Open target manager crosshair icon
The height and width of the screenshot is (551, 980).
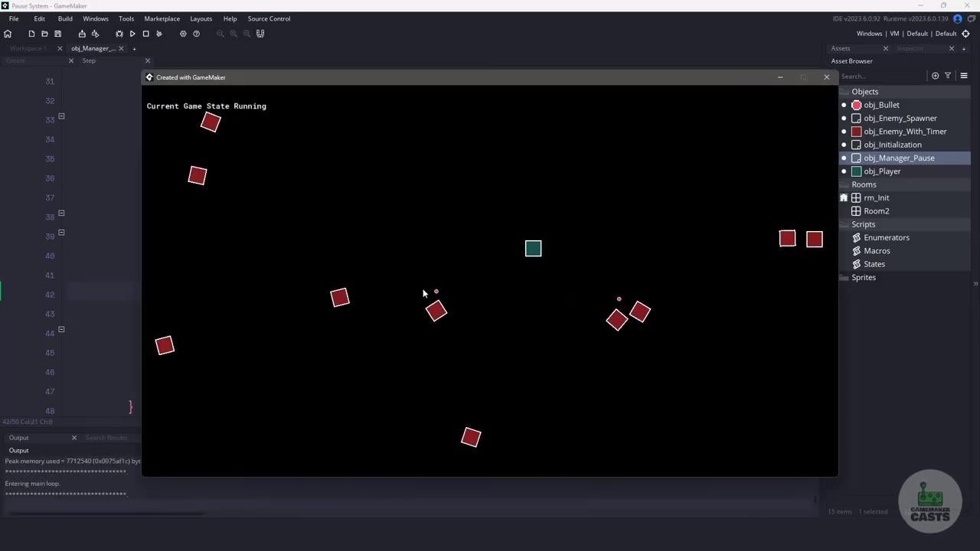[965, 34]
